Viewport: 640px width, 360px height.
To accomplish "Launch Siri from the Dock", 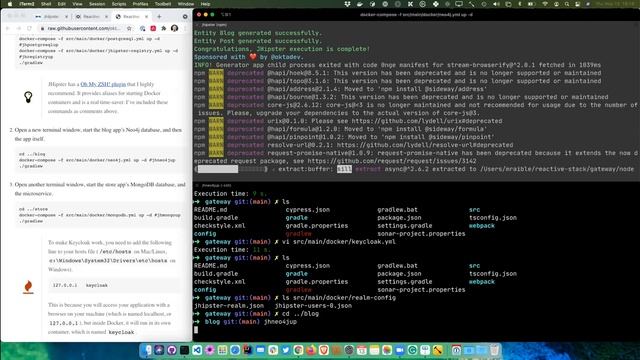I will [159, 350].
